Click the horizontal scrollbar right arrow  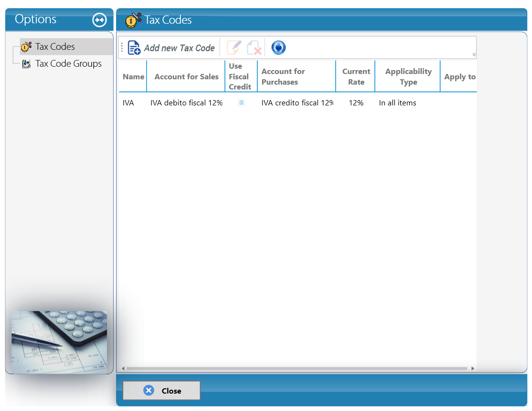(x=473, y=368)
